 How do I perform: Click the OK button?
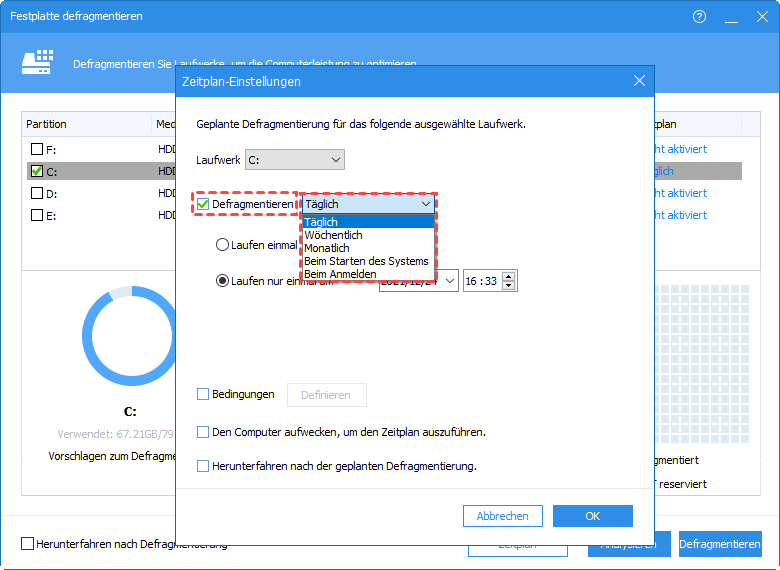[x=592, y=516]
